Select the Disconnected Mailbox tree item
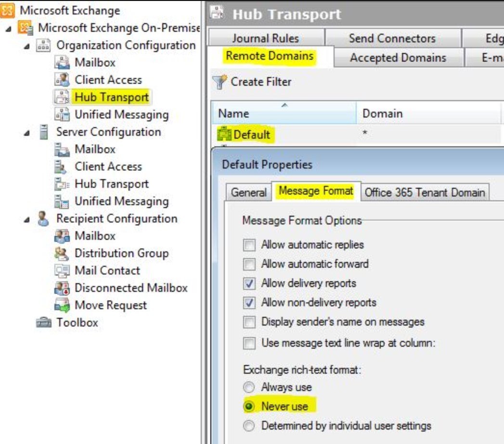The image size is (504, 444). pos(131,288)
